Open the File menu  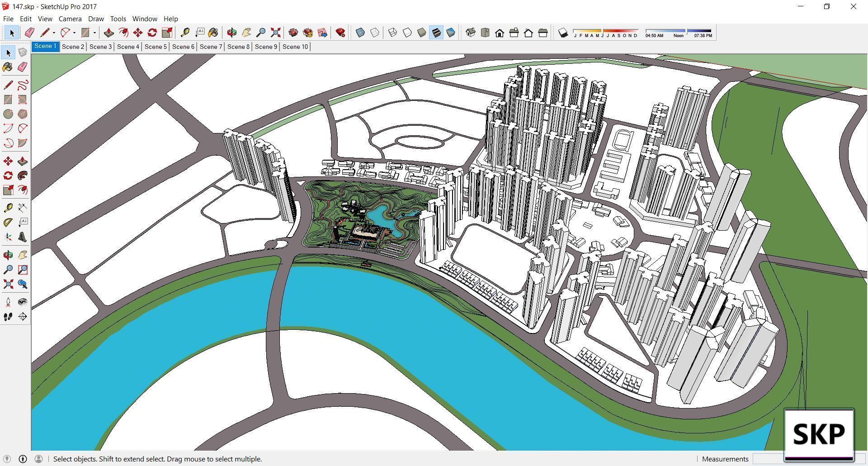point(8,19)
